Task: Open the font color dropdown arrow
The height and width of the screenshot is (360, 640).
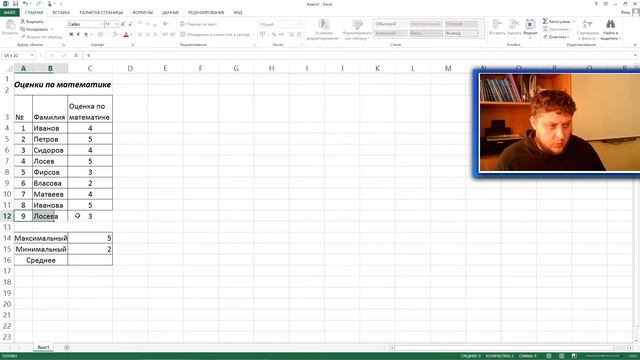Action: pyautogui.click(x=131, y=34)
